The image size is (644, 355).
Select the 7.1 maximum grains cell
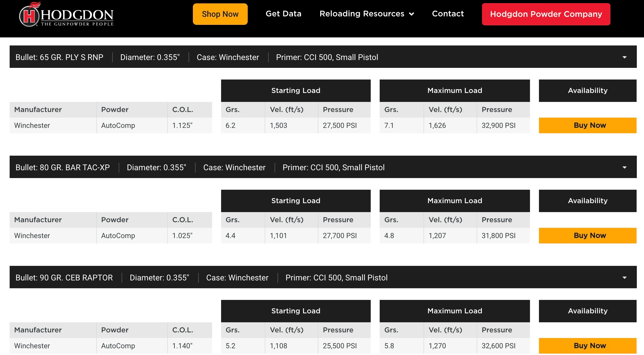(402, 125)
